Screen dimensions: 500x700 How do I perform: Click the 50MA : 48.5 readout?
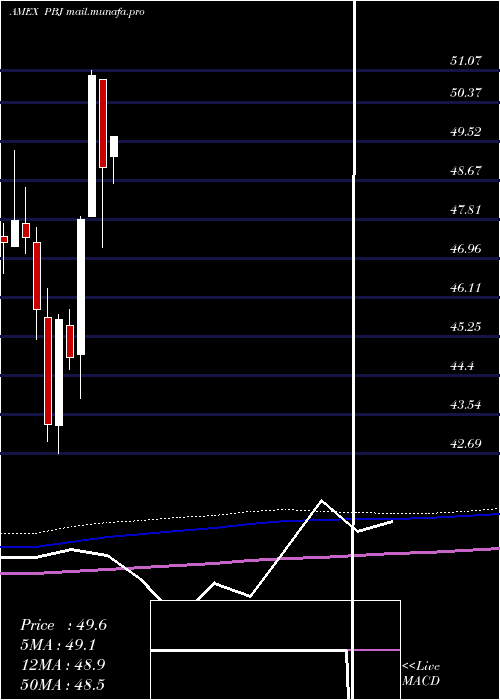[62, 684]
